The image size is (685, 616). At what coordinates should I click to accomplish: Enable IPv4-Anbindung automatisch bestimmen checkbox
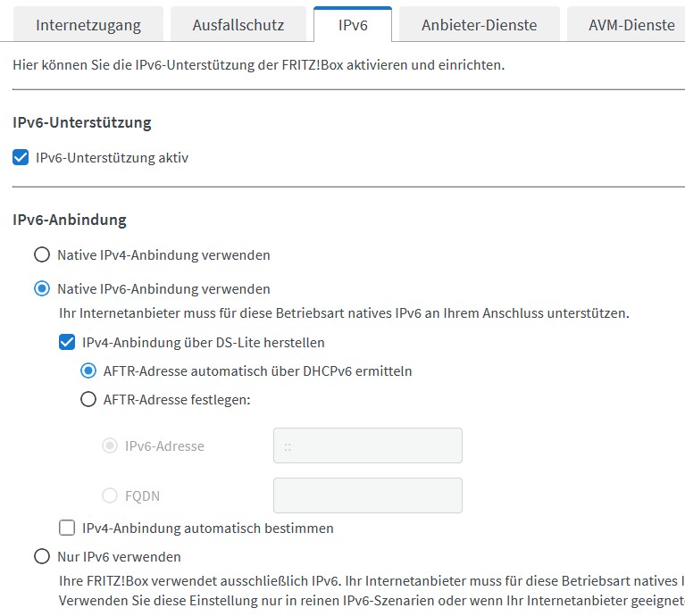pyautogui.click(x=67, y=528)
